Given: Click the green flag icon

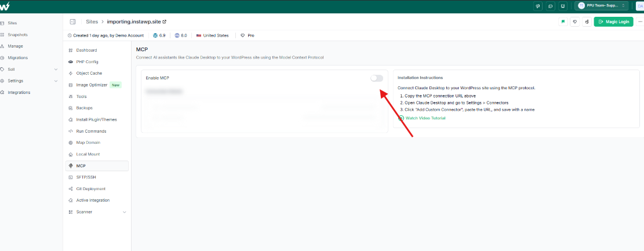Looking at the screenshot, I should [x=562, y=21].
